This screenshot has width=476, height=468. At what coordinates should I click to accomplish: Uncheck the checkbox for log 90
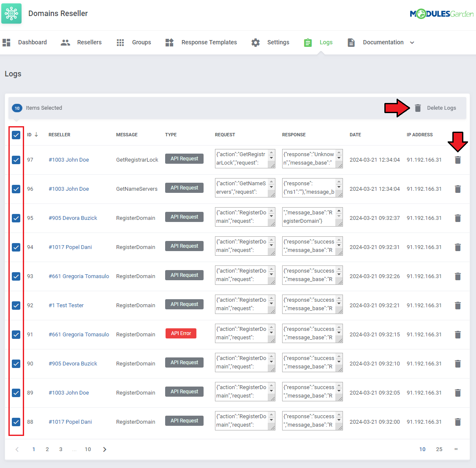pyautogui.click(x=16, y=364)
